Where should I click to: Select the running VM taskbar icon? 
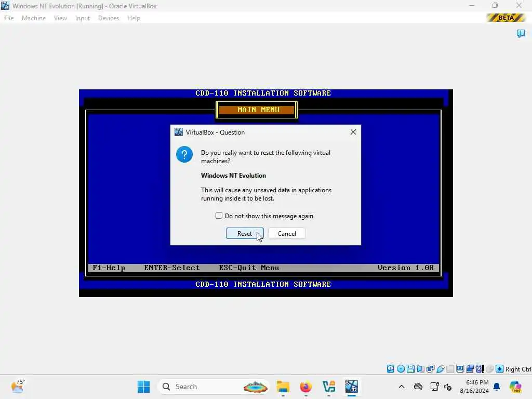[352, 387]
